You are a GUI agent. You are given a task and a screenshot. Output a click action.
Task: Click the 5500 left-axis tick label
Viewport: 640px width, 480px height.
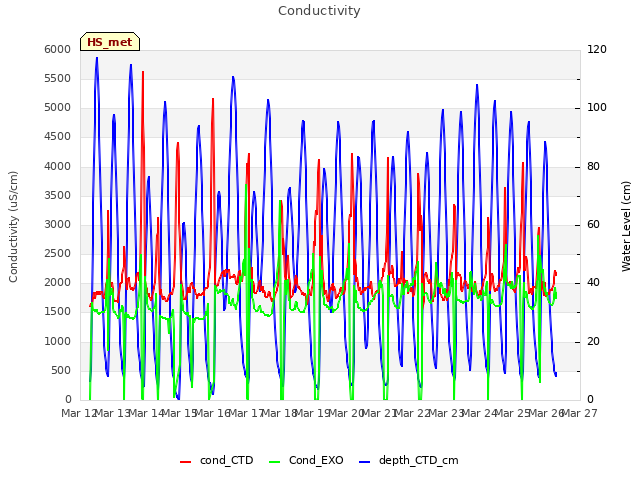58,78
